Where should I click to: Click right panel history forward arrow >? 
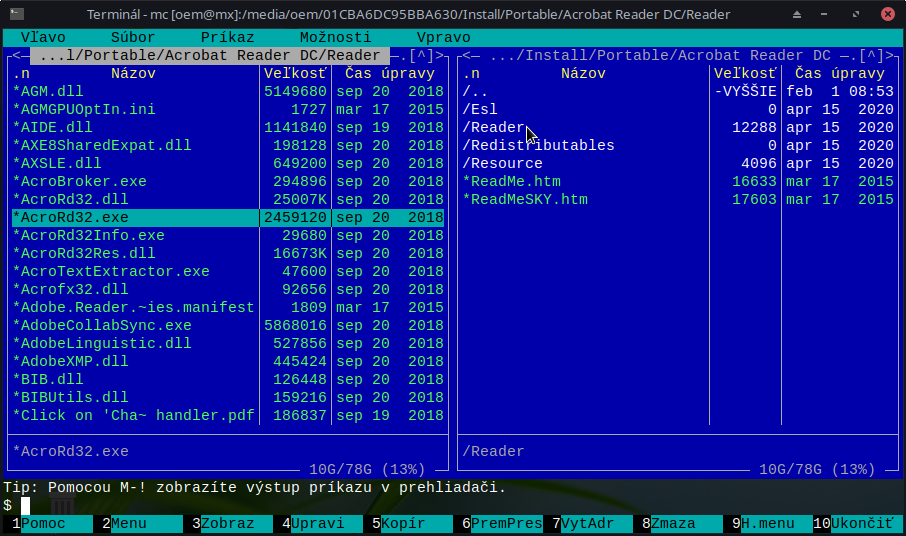pos(889,55)
